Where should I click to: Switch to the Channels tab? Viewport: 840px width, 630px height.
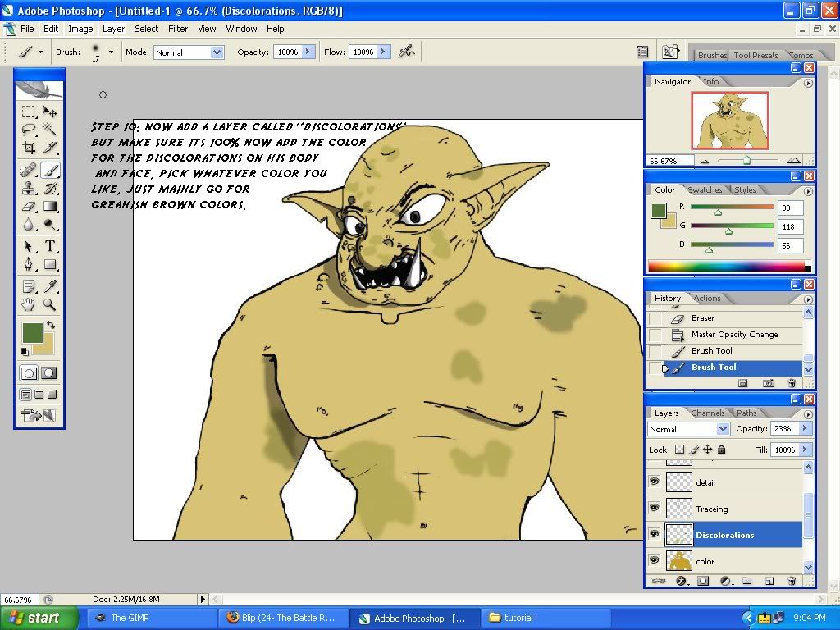(707, 413)
